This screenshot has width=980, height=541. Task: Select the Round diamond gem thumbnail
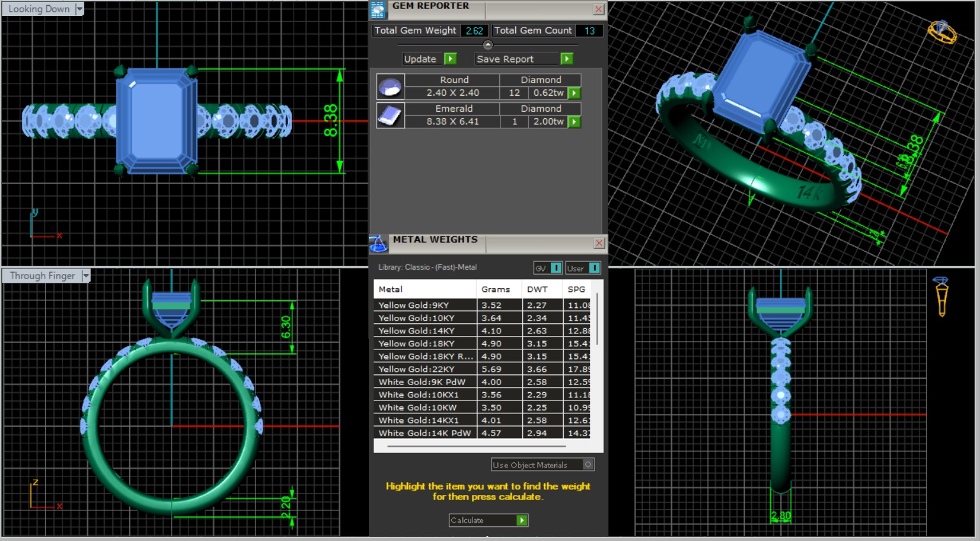[390, 86]
